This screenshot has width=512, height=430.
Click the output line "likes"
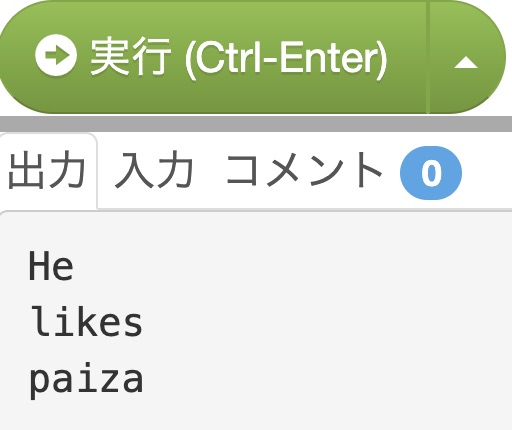tap(87, 322)
